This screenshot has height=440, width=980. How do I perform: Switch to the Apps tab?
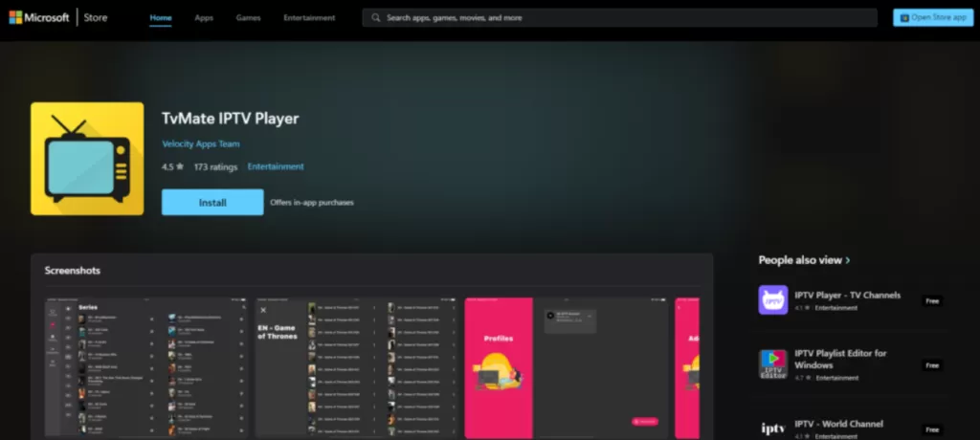click(204, 17)
